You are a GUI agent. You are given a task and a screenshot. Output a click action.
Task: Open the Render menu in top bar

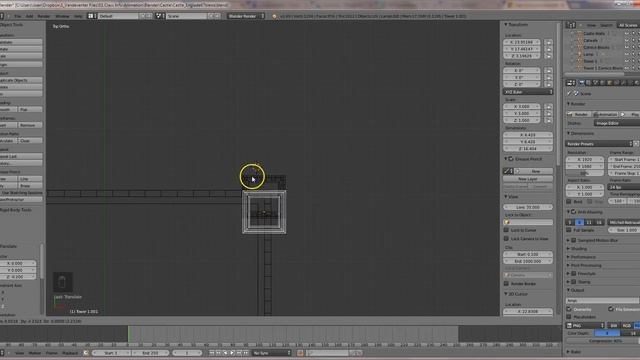pyautogui.click(x=44, y=16)
